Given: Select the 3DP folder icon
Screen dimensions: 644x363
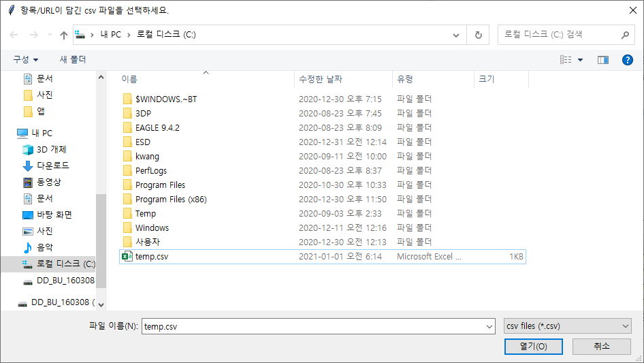Looking at the screenshot, I should (x=127, y=113).
